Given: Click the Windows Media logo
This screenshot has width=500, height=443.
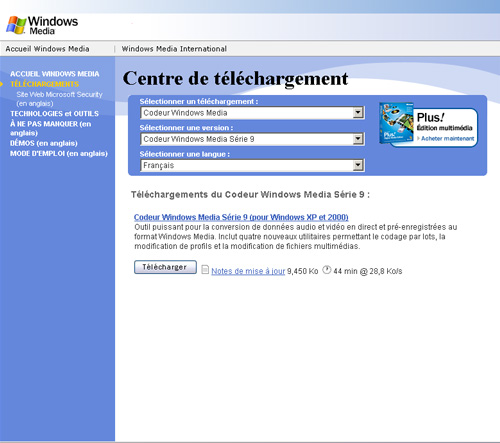Looking at the screenshot, I should point(42,25).
